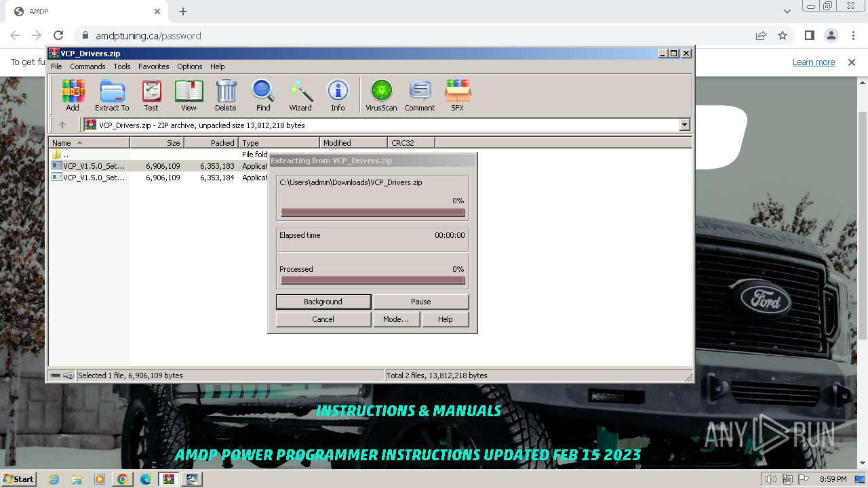868x488 pixels.
Task: Open Chrome share page icon
Action: pyautogui.click(x=761, y=35)
